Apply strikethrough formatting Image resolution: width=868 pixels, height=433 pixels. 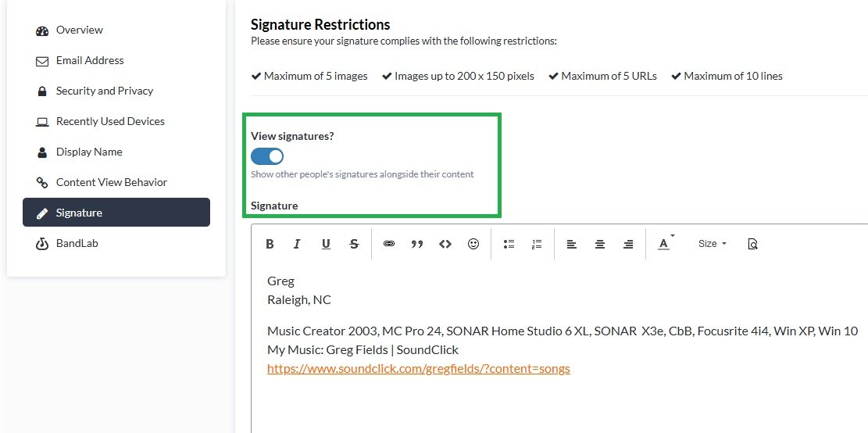pyautogui.click(x=354, y=244)
